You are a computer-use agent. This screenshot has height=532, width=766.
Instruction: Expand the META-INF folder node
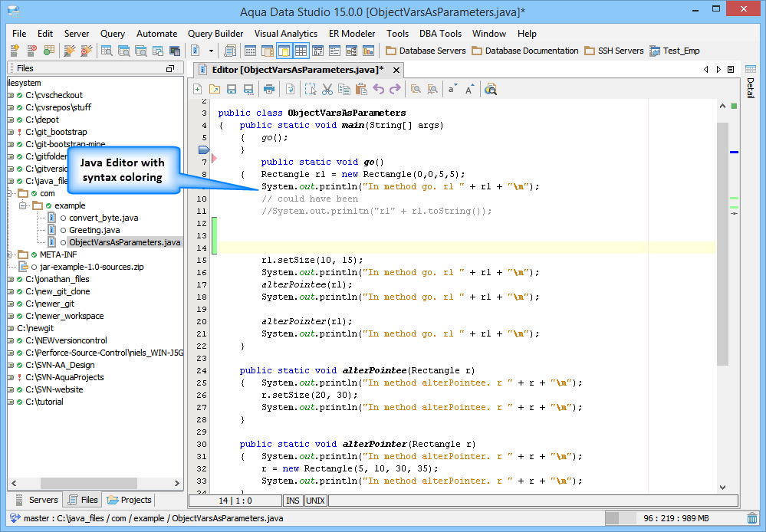(10, 255)
